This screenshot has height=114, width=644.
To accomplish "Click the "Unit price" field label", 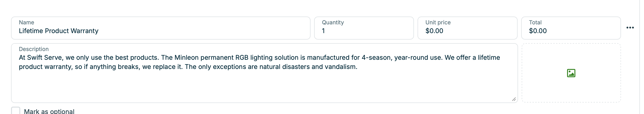I will 438,23.
